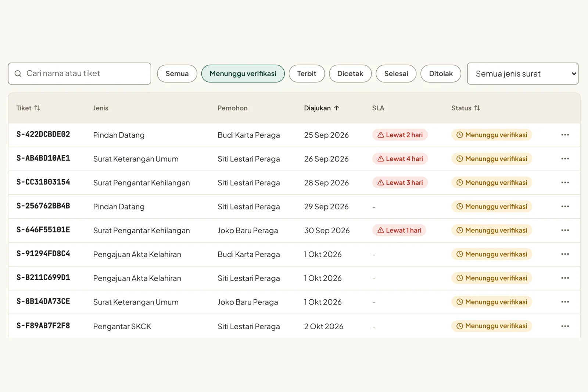Select the Semua filter tab

point(177,74)
